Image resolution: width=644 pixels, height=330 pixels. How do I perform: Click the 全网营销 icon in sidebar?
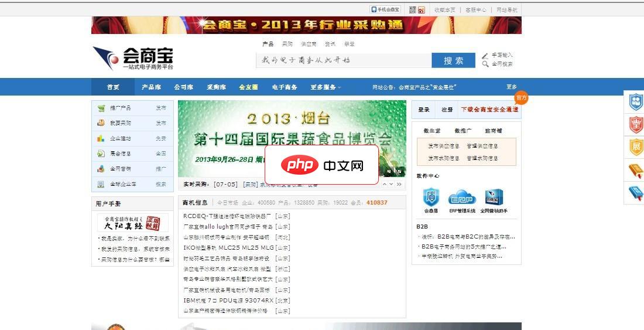point(101,169)
